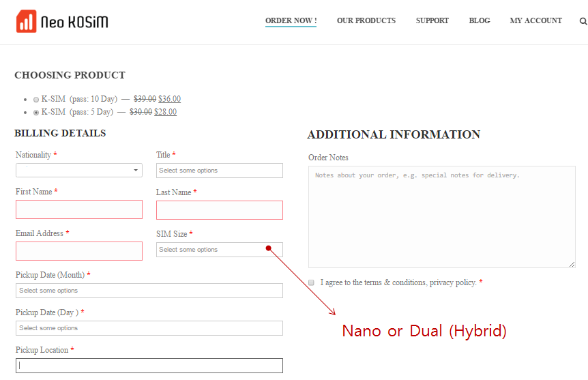
Task: Click the Order Notes label
Action: pos(328,158)
